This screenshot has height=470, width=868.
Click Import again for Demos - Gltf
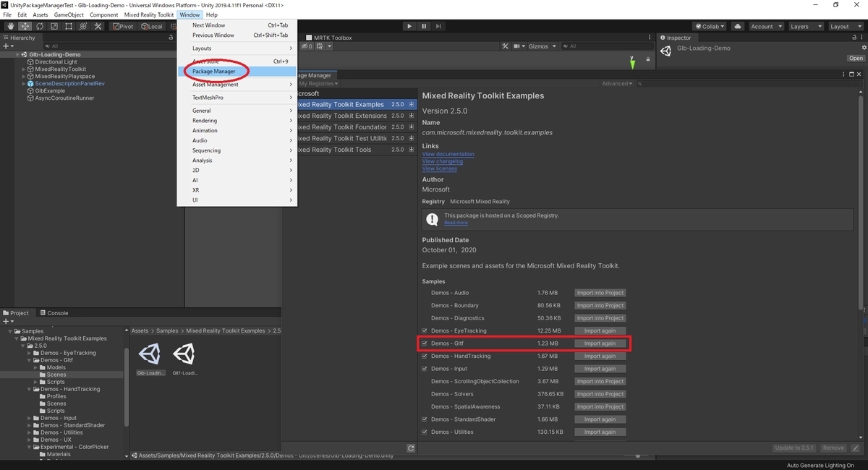(600, 343)
